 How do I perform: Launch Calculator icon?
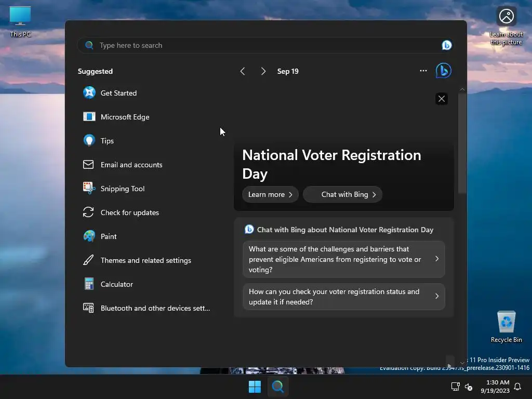point(89,284)
